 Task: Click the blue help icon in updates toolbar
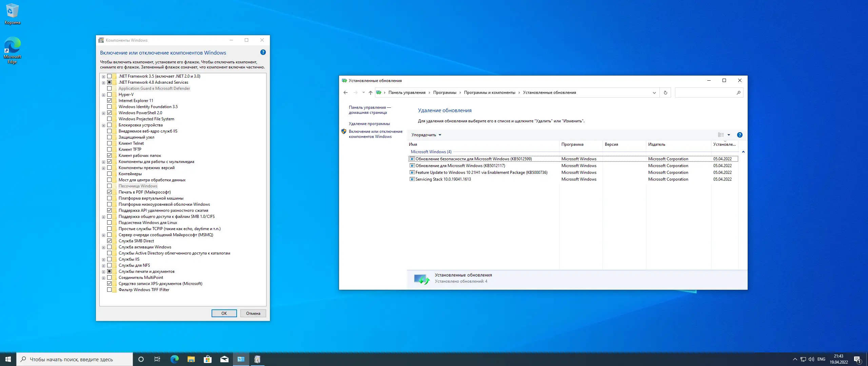pos(740,135)
